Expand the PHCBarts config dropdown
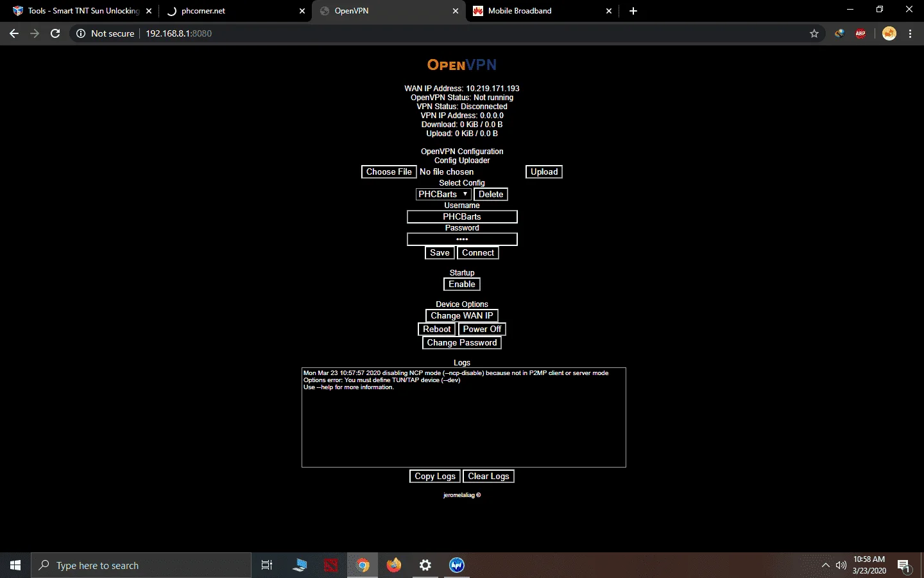This screenshot has height=578, width=924. coord(443,194)
